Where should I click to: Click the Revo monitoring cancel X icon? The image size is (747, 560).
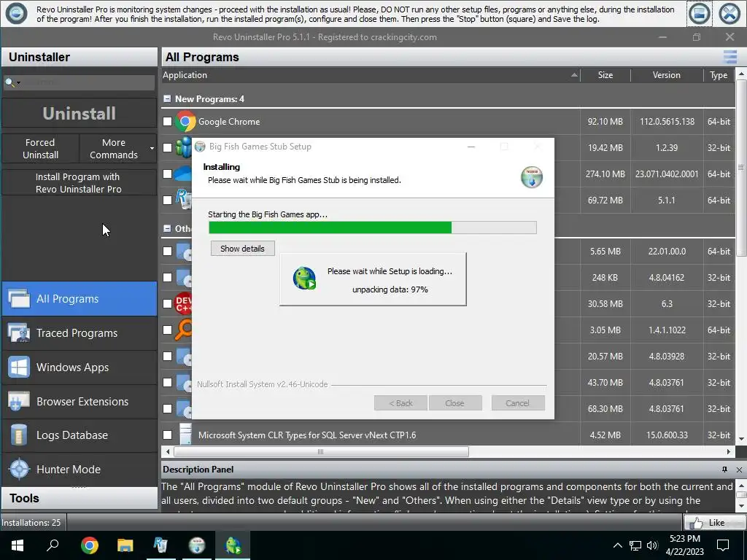point(729,14)
